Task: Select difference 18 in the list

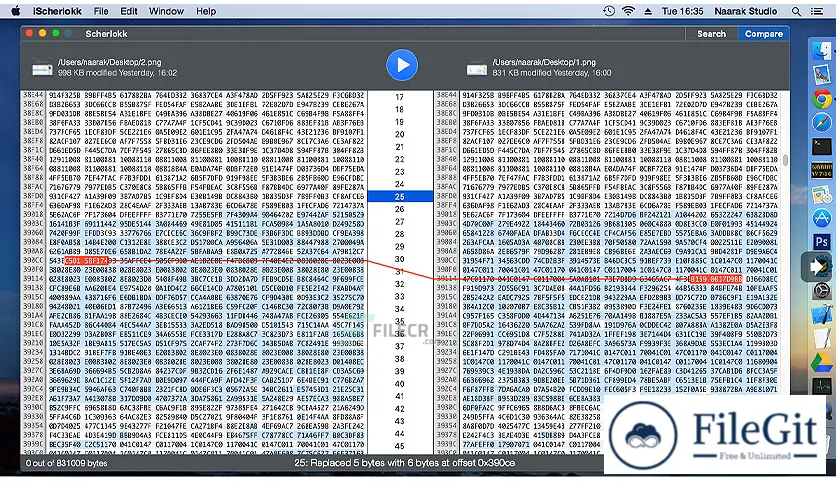Action: 399,109
